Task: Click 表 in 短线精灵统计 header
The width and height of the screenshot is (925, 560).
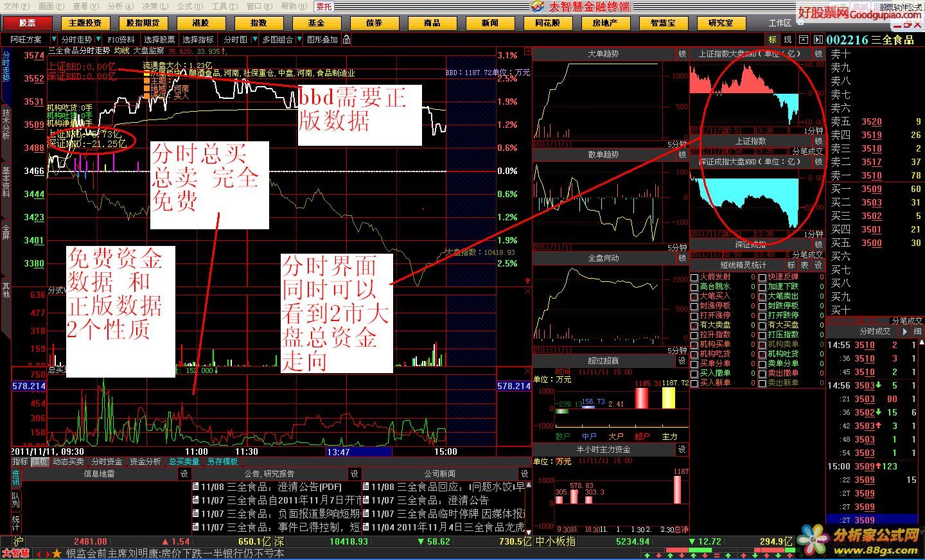Action: (805, 265)
